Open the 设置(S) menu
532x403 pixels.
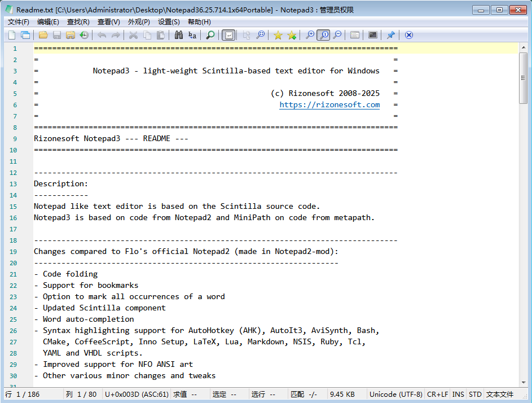pos(169,22)
